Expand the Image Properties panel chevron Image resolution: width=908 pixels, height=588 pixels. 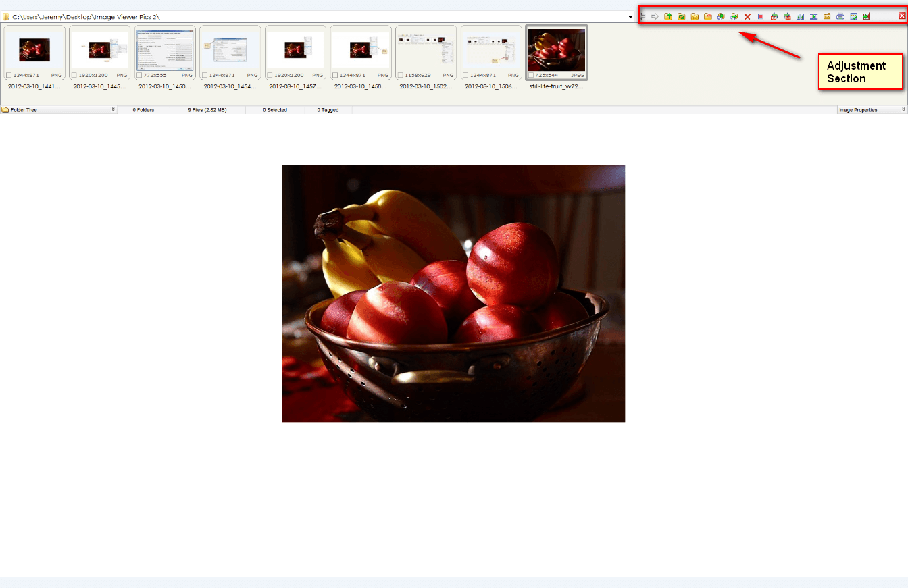click(903, 109)
